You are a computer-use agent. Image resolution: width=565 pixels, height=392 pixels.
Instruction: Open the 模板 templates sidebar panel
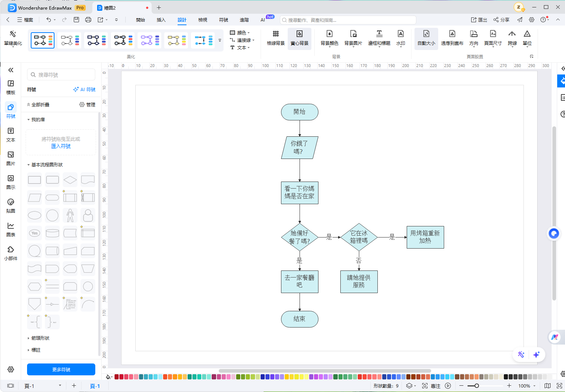tap(11, 87)
